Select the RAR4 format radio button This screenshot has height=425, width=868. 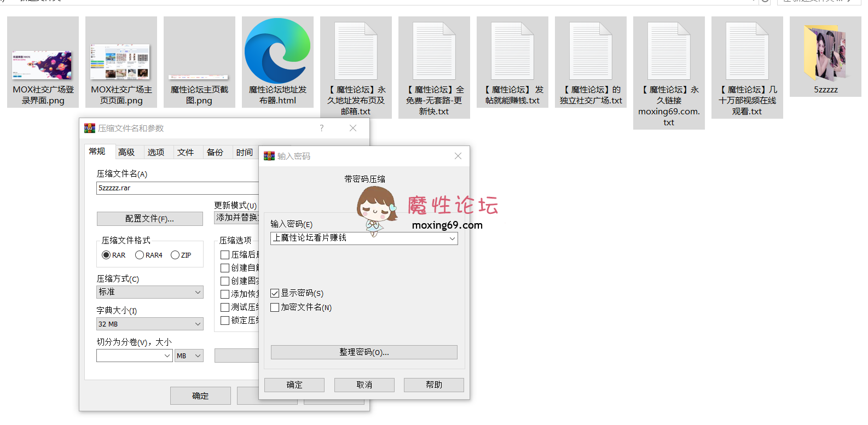coord(140,255)
